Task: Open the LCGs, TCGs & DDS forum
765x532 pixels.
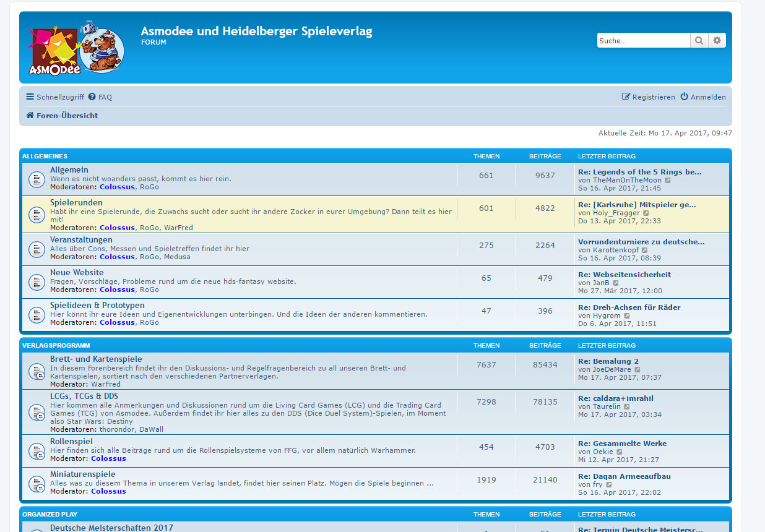Action: click(x=84, y=397)
